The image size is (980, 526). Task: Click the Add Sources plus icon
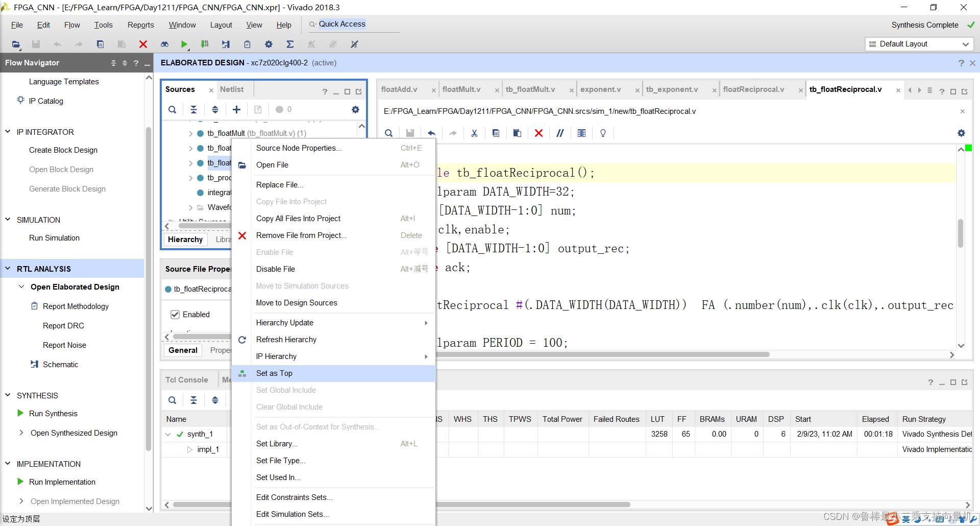pyautogui.click(x=236, y=109)
